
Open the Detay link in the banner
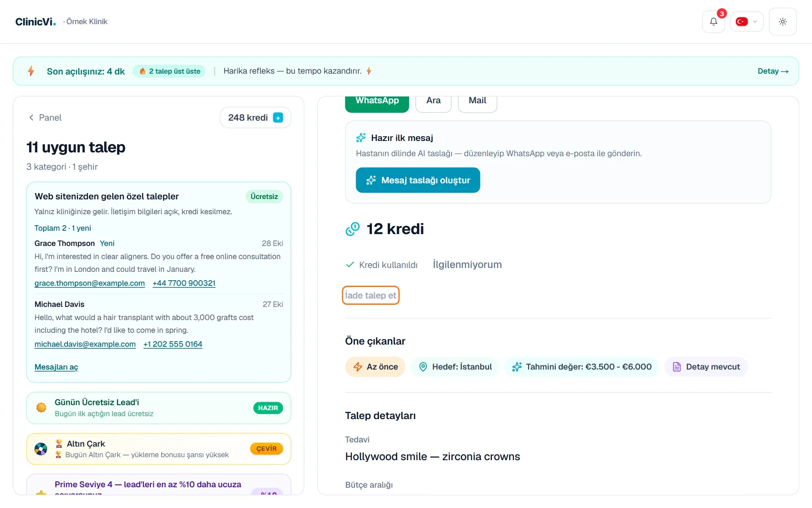pos(773,71)
